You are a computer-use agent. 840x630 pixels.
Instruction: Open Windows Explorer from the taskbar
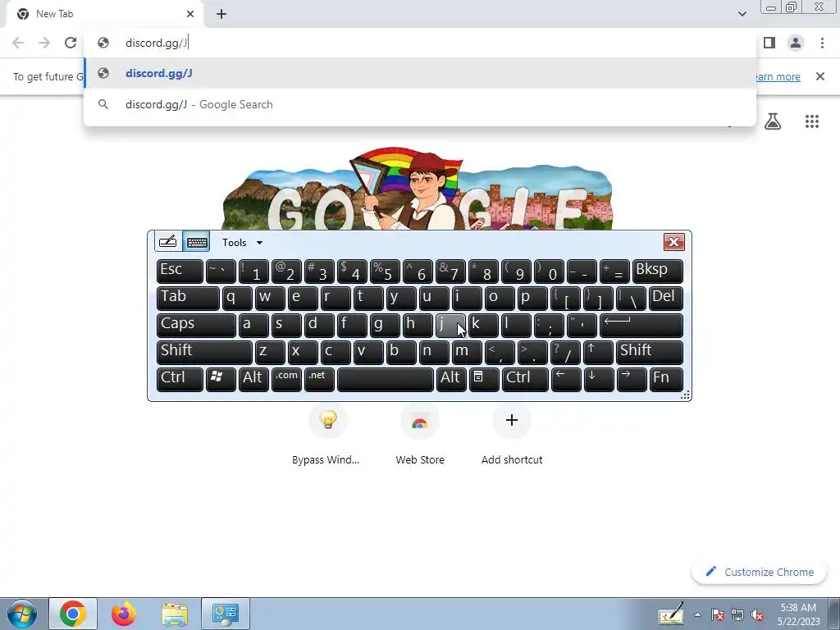tap(175, 614)
